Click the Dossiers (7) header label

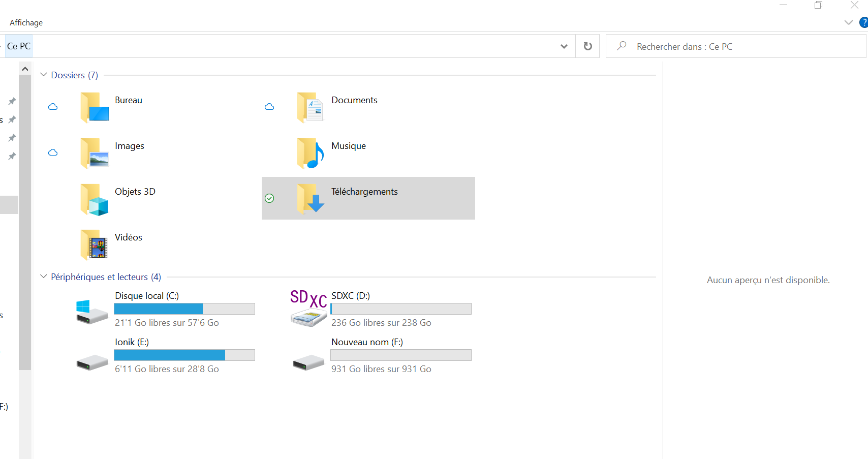pos(75,75)
